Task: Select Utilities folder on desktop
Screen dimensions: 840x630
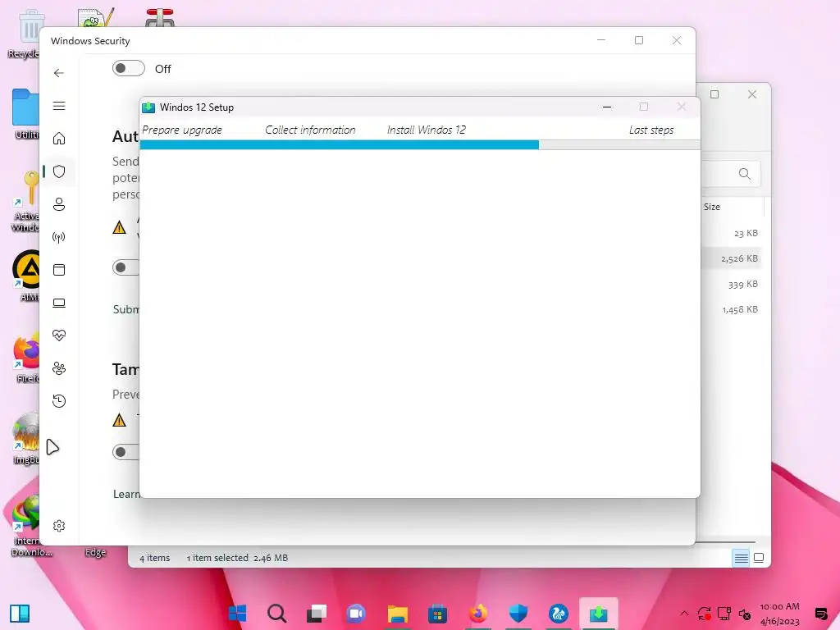Action: pos(25,113)
